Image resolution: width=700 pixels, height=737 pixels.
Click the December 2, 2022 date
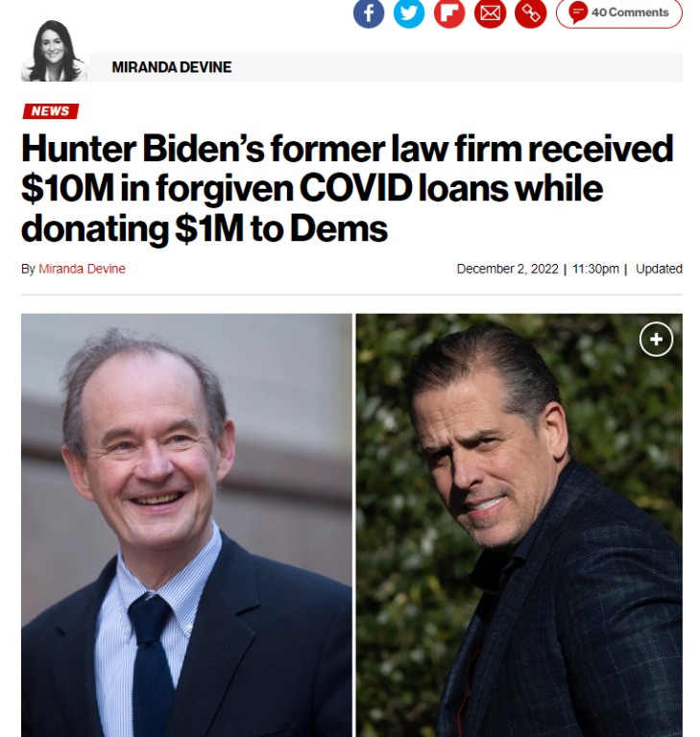[x=507, y=269]
